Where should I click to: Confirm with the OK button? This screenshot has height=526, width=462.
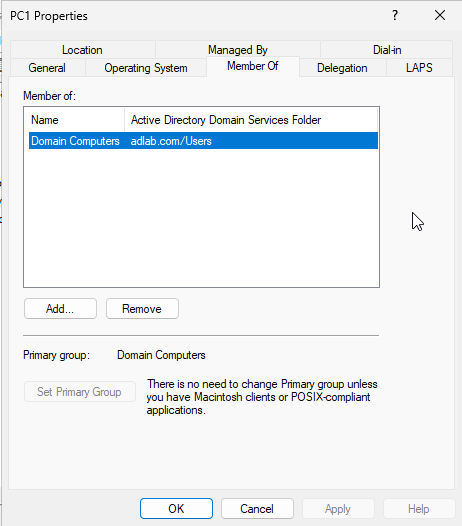click(x=176, y=509)
